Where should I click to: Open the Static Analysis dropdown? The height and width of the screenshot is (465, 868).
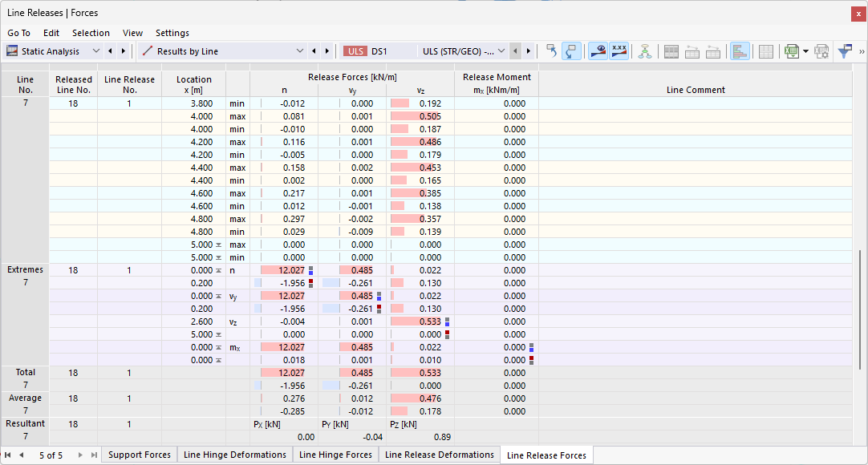tap(53, 51)
